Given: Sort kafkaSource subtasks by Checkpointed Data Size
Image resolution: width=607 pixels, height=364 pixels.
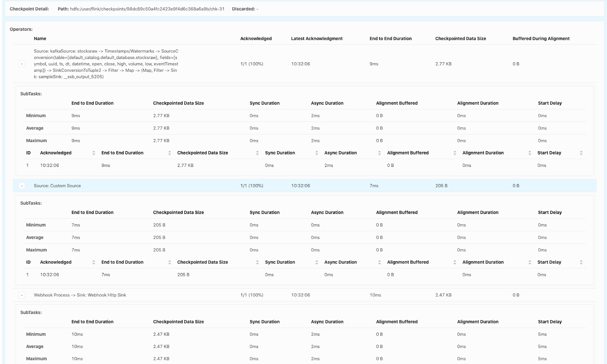Looking at the screenshot, I should point(257,153).
